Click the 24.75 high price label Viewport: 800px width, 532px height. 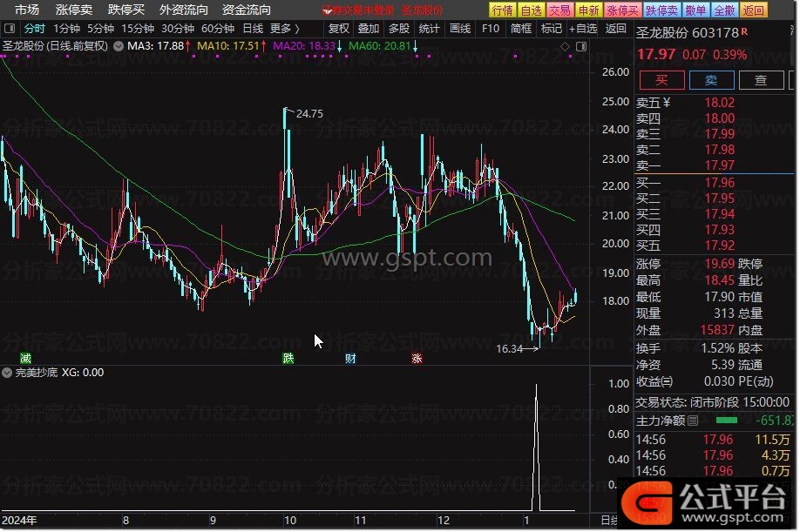pyautogui.click(x=309, y=114)
